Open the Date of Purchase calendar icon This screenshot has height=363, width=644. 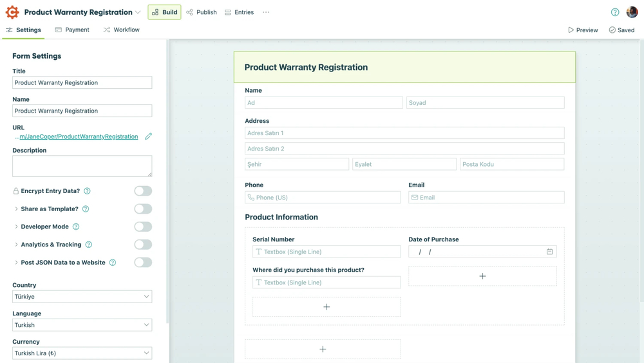click(549, 252)
